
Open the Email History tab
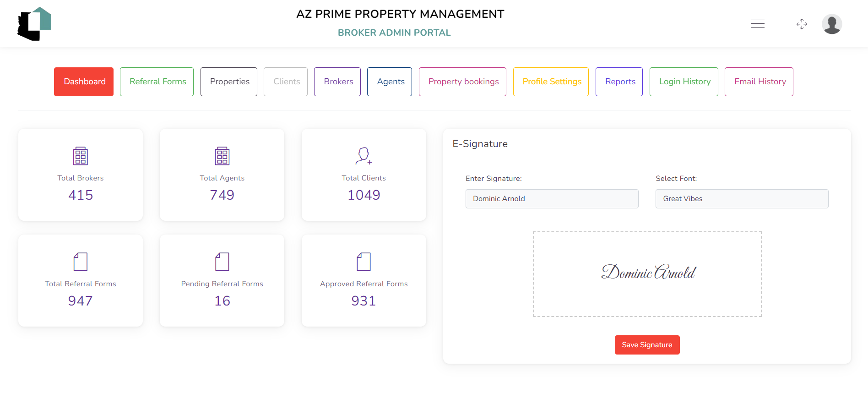[759, 82]
